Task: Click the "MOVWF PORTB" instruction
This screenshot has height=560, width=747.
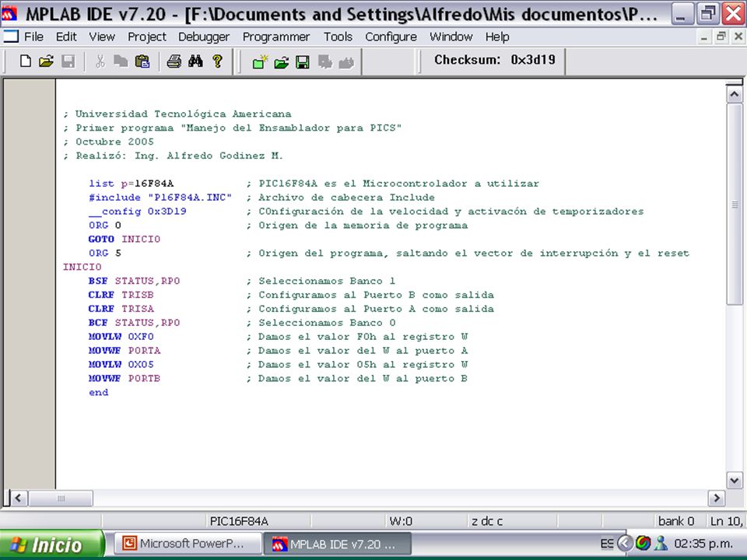Action: pyautogui.click(x=124, y=379)
